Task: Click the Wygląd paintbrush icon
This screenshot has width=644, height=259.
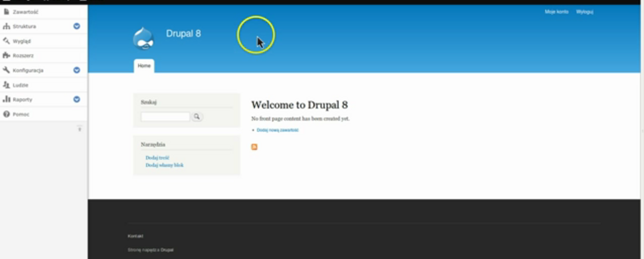Action: tap(6, 41)
